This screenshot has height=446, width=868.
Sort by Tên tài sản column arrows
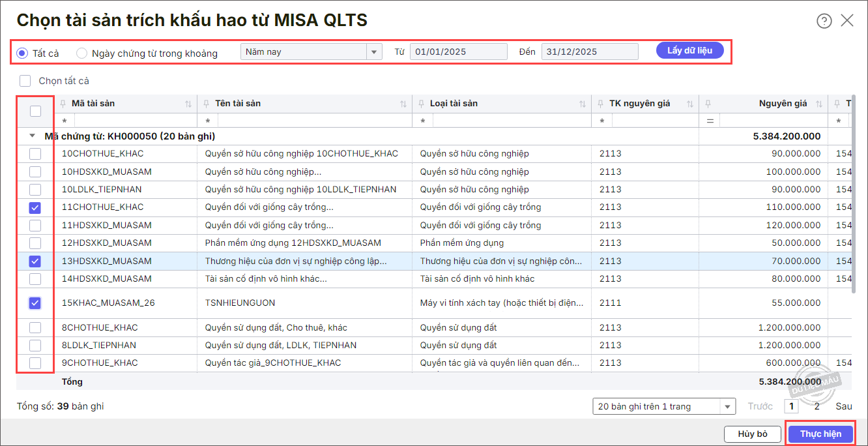[x=403, y=104]
